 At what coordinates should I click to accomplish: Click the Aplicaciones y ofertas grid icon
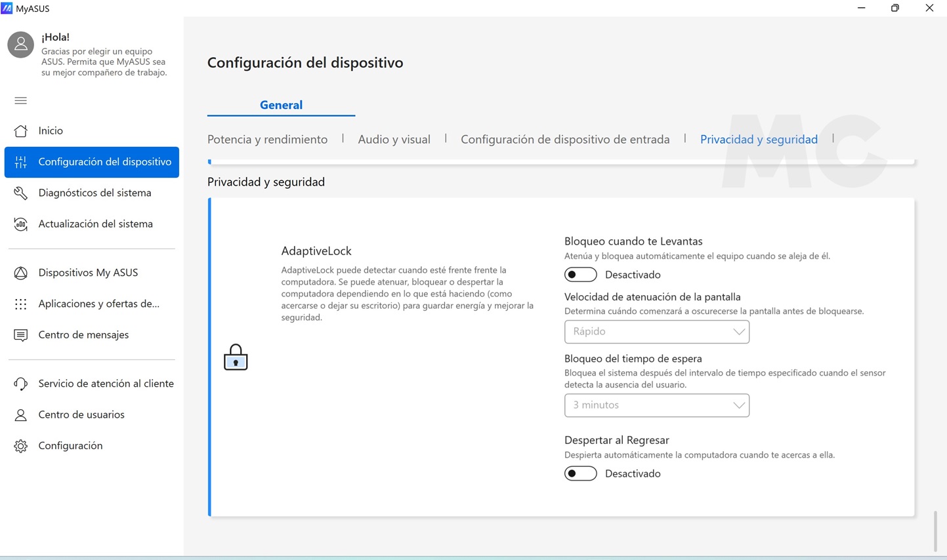21,304
